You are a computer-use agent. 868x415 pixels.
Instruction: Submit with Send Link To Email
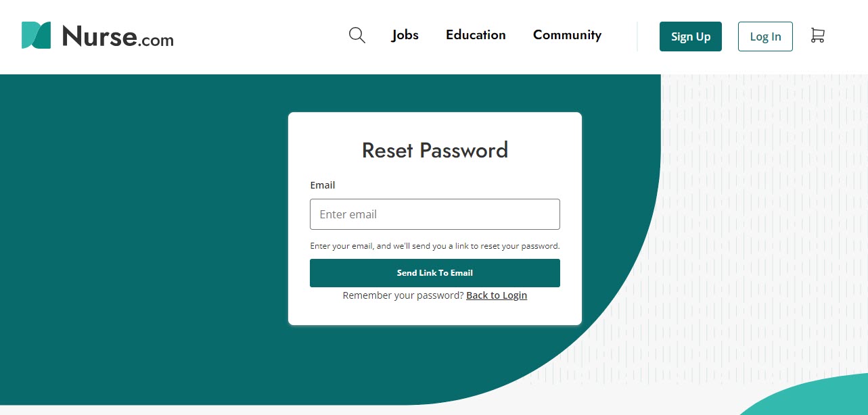click(435, 272)
